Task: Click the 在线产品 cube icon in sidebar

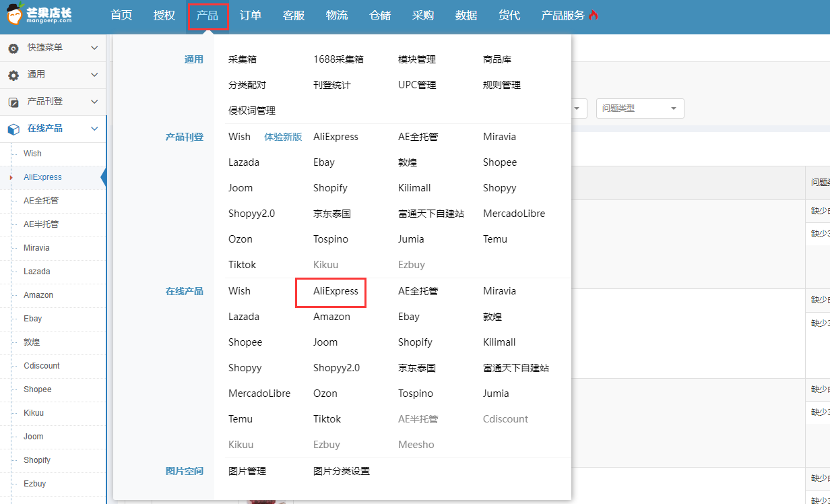Action: pyautogui.click(x=13, y=129)
